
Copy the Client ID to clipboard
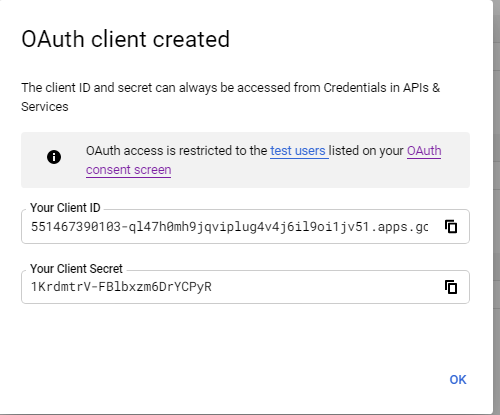[451, 227]
